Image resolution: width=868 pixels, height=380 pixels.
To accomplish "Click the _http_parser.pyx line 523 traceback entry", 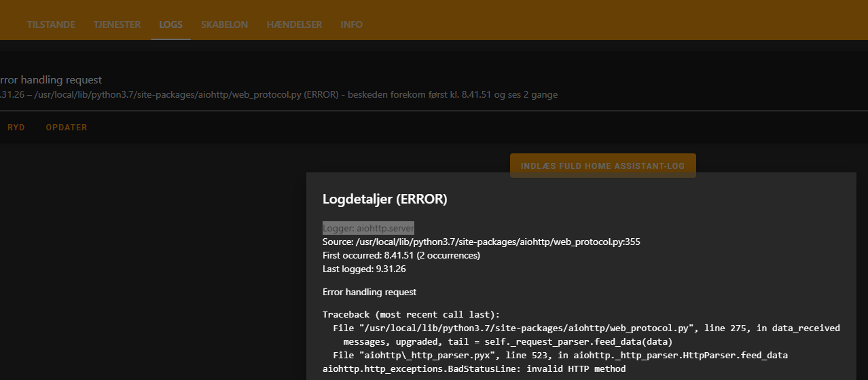I will pyautogui.click(x=560, y=355).
